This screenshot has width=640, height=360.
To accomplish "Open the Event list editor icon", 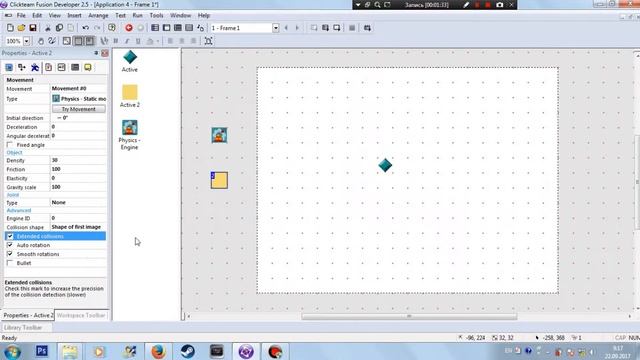I will pyautogui.click(x=189, y=28).
